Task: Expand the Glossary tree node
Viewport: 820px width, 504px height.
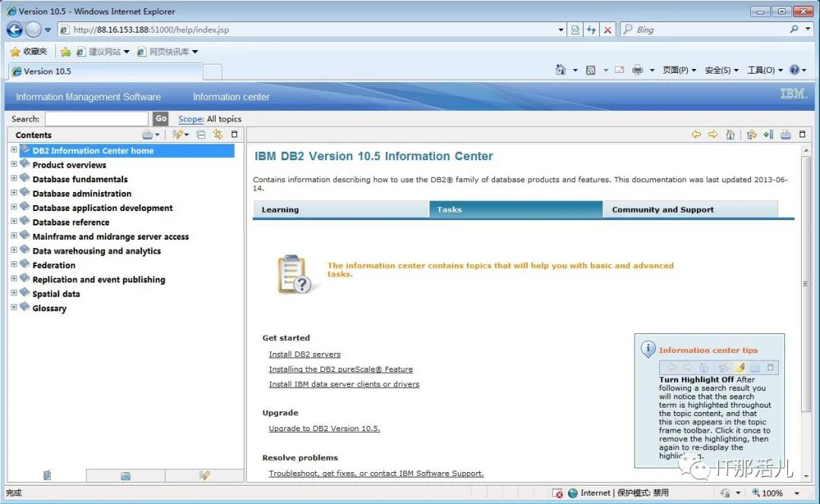Action: 14,307
